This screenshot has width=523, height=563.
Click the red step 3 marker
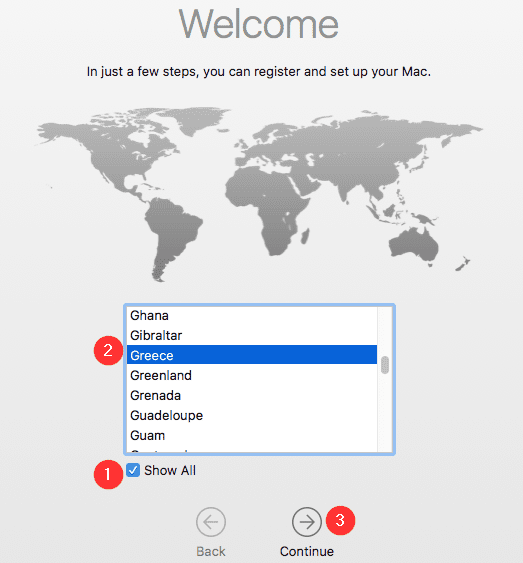[x=340, y=520]
